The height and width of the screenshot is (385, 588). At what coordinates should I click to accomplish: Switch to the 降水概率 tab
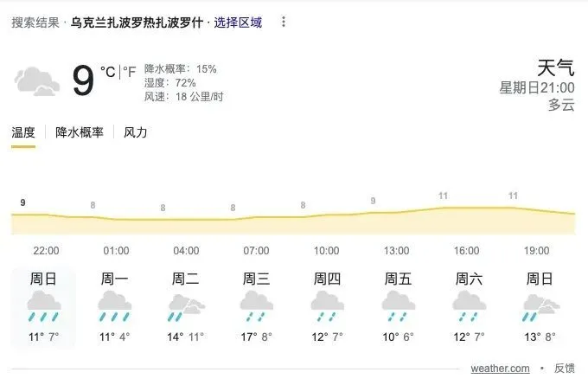pyautogui.click(x=80, y=132)
